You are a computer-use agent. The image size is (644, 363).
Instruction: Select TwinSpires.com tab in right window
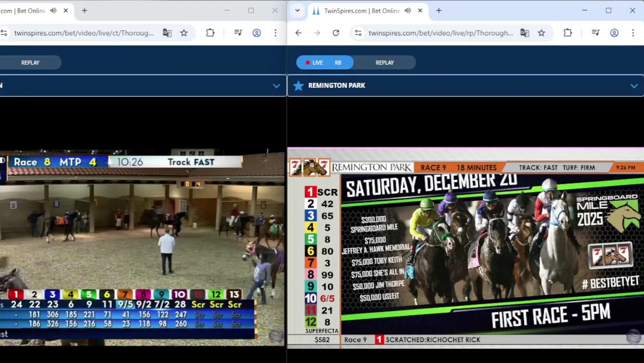point(361,11)
